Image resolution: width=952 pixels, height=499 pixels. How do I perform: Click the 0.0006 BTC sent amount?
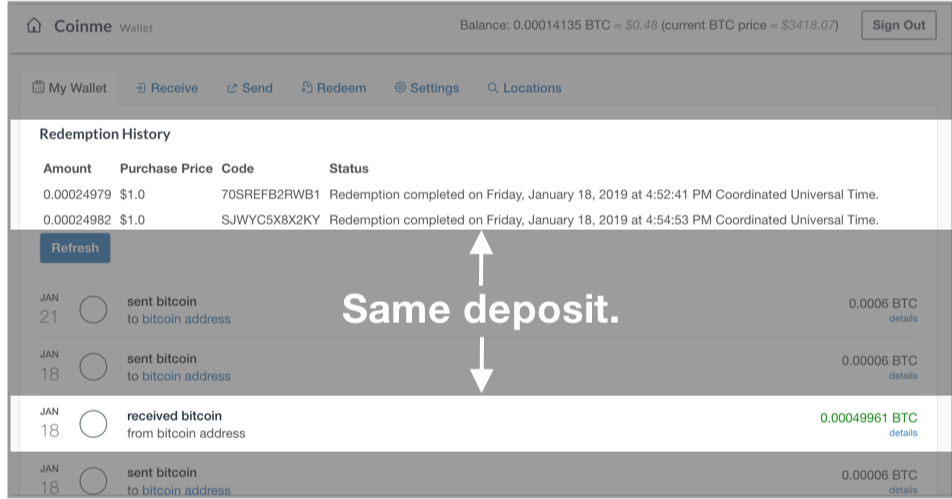[x=883, y=304]
